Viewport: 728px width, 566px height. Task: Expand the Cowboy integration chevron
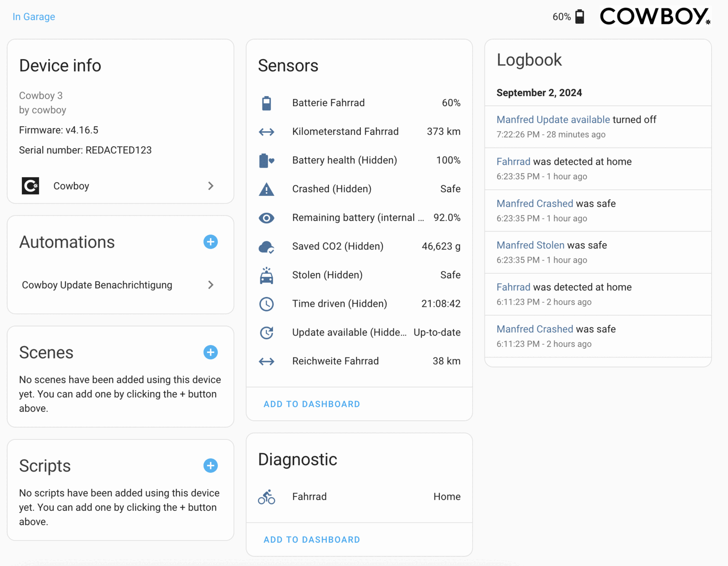pos(211,186)
